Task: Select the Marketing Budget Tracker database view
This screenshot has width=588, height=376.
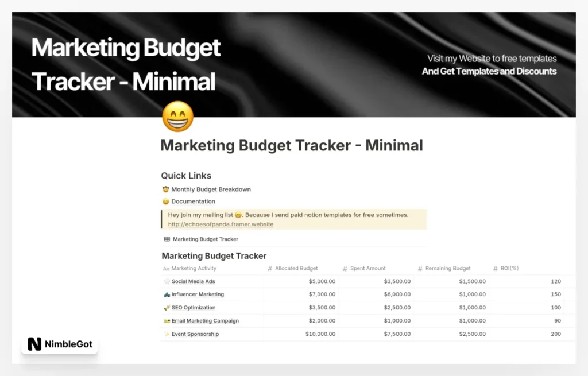Action: (207, 239)
